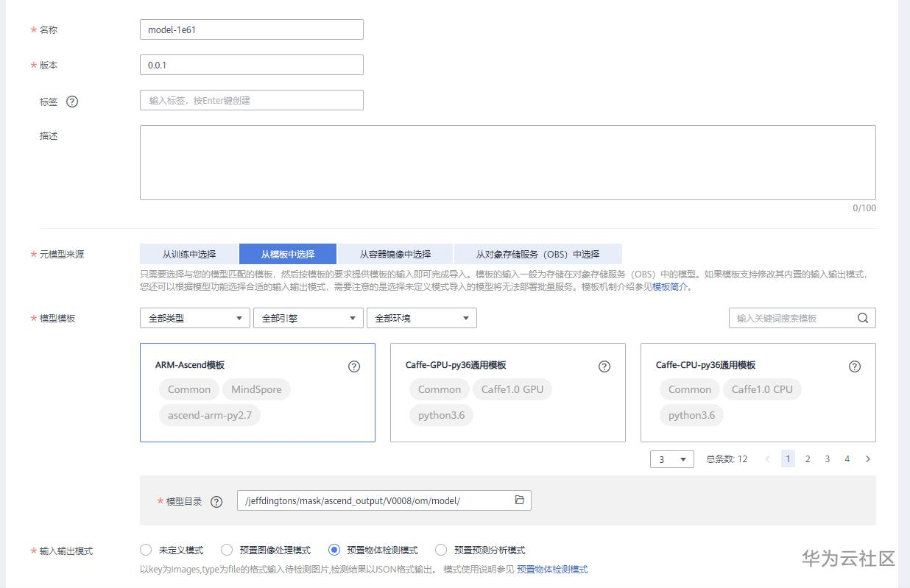Click Common tag in ARM-Ascend card
Viewport: 910px width, 588px height.
189,389
